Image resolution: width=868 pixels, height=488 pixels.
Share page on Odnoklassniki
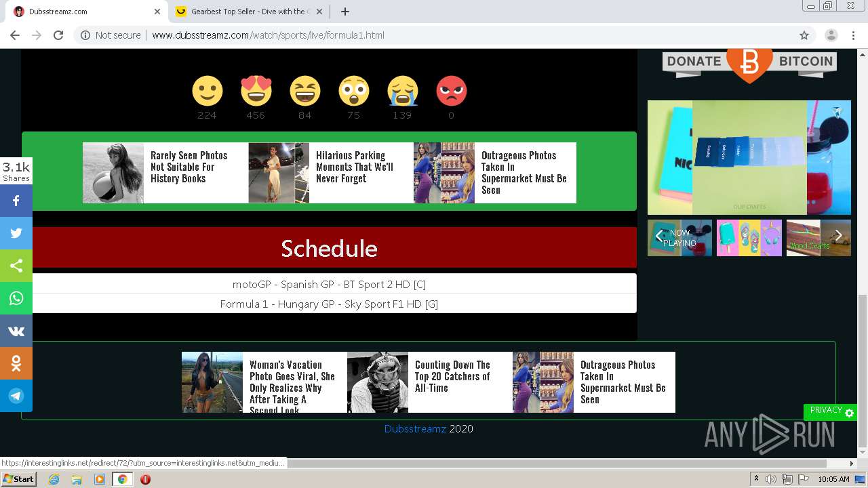[x=16, y=363]
